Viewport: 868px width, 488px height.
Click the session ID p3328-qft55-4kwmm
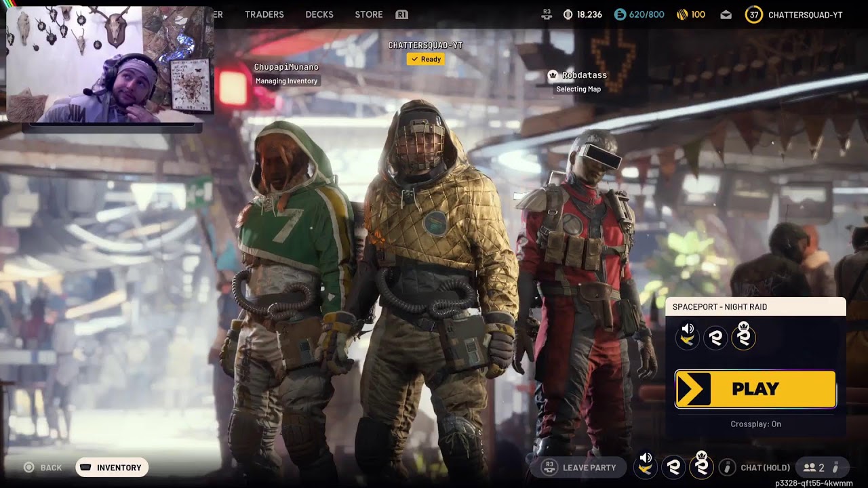pos(814,483)
